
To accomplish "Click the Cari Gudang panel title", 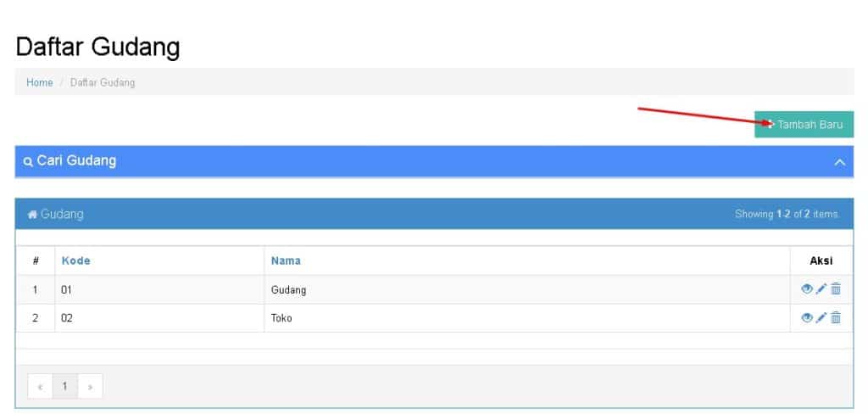I will tap(76, 160).
